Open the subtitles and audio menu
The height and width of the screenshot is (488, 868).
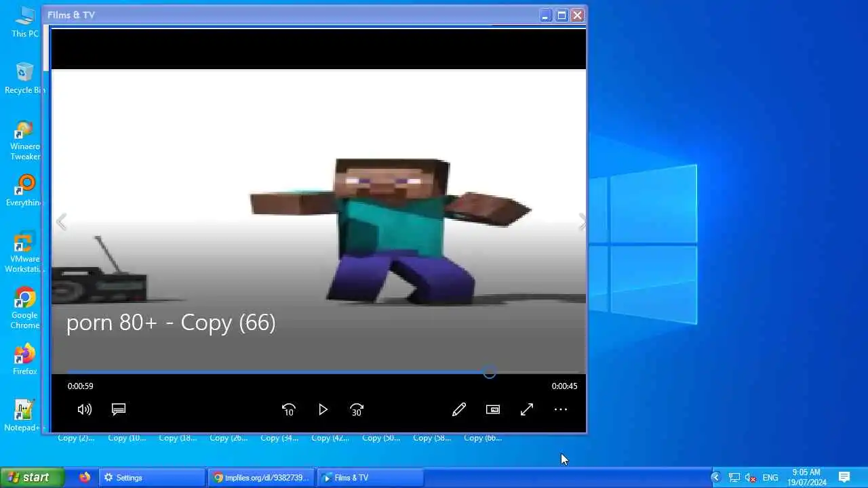pyautogui.click(x=119, y=409)
